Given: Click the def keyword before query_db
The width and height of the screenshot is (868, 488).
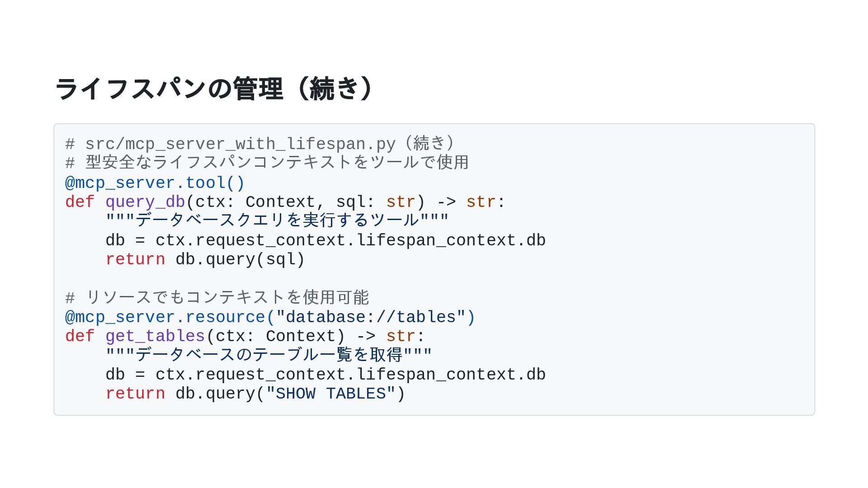Looking at the screenshot, I should 80,202.
